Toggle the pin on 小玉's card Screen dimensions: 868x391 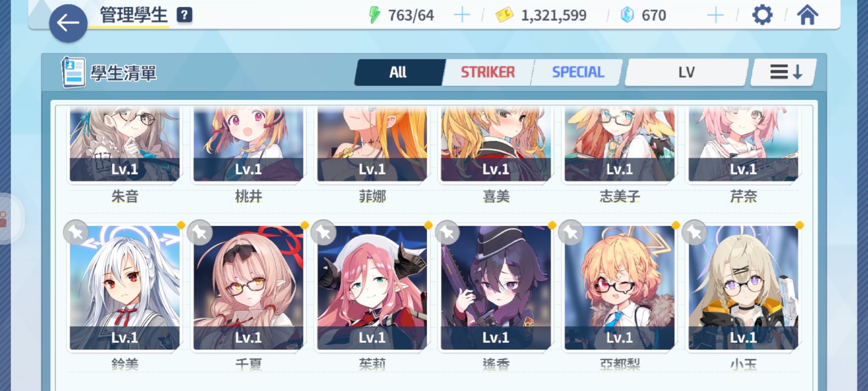tap(694, 232)
